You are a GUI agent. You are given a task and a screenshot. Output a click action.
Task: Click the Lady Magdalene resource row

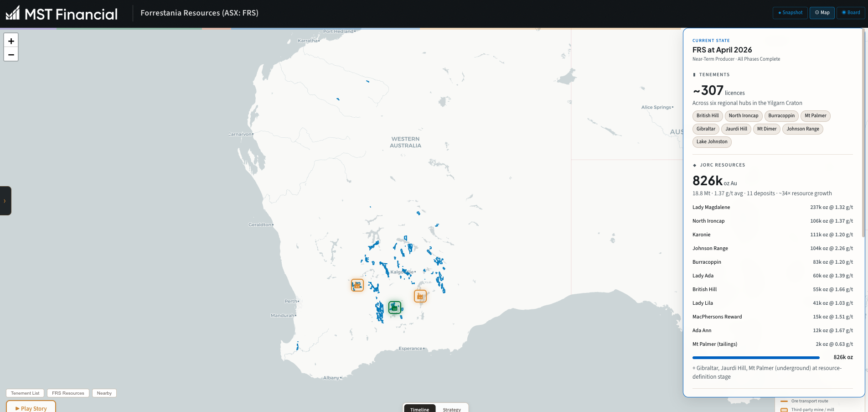pyautogui.click(x=773, y=207)
